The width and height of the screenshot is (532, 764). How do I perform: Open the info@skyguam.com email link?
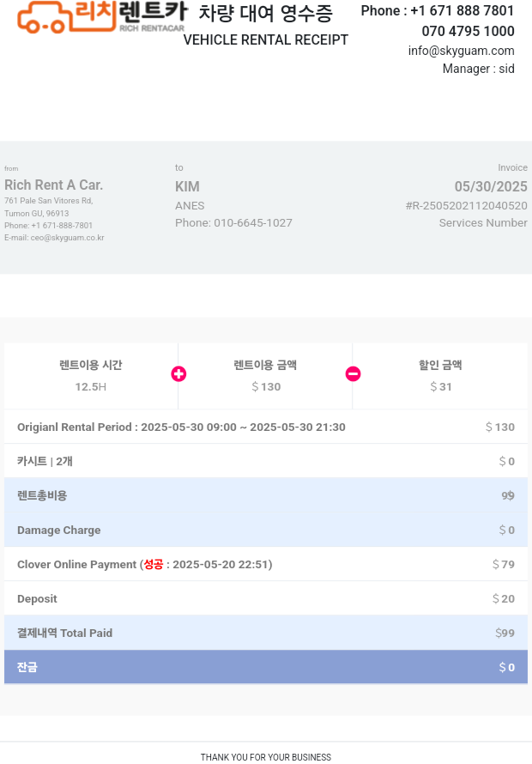click(x=461, y=51)
